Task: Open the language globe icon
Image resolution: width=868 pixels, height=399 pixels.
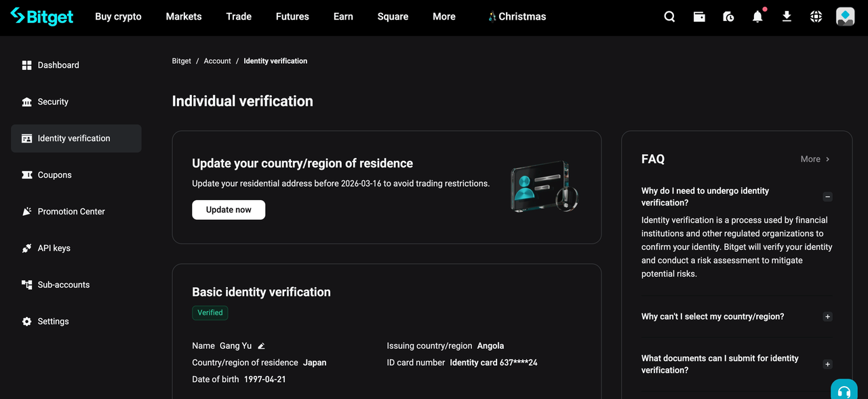Action: (816, 17)
